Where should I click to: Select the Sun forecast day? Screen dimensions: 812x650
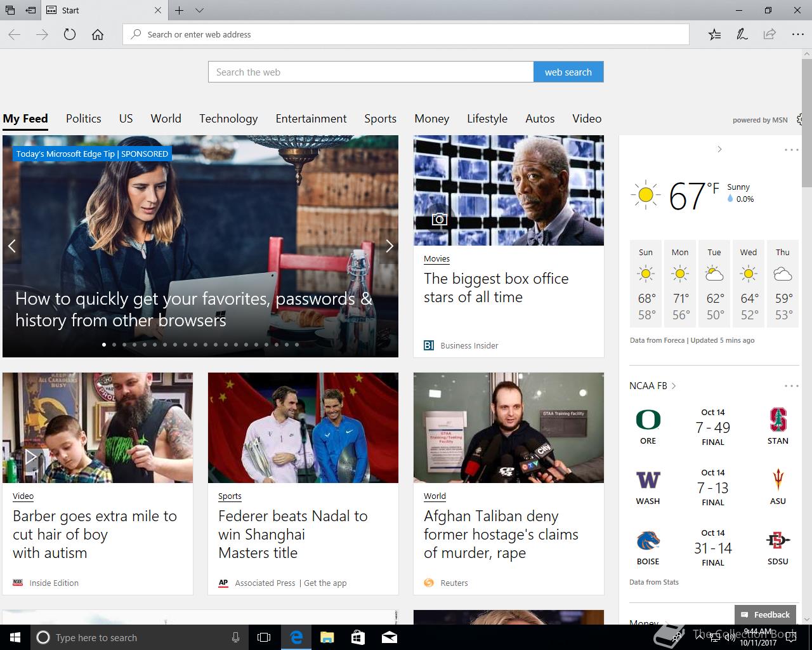[x=646, y=284]
